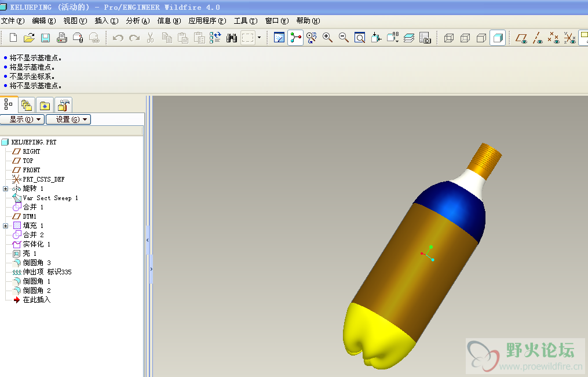Undo the last operation
The width and height of the screenshot is (588, 377).
[x=118, y=38]
